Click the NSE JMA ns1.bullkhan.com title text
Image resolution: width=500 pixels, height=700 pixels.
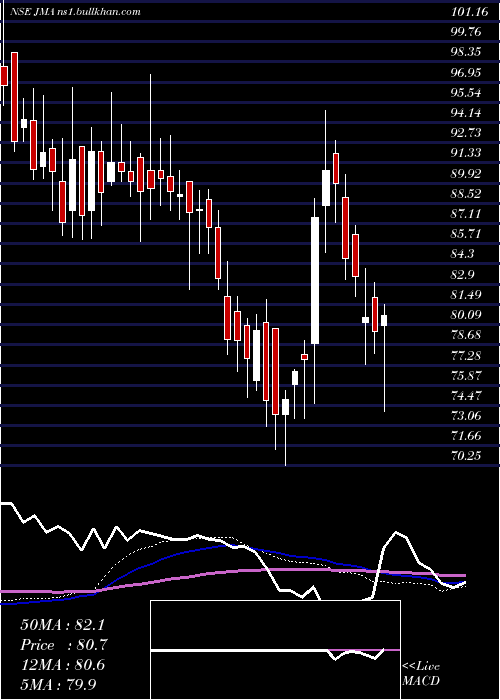[x=76, y=12]
